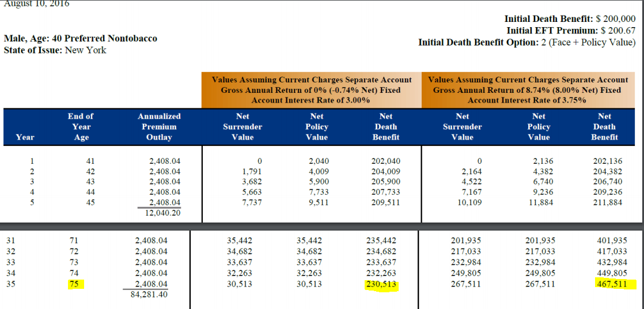
Task: Click the August 10, 2016 date text
Action: 36,3
